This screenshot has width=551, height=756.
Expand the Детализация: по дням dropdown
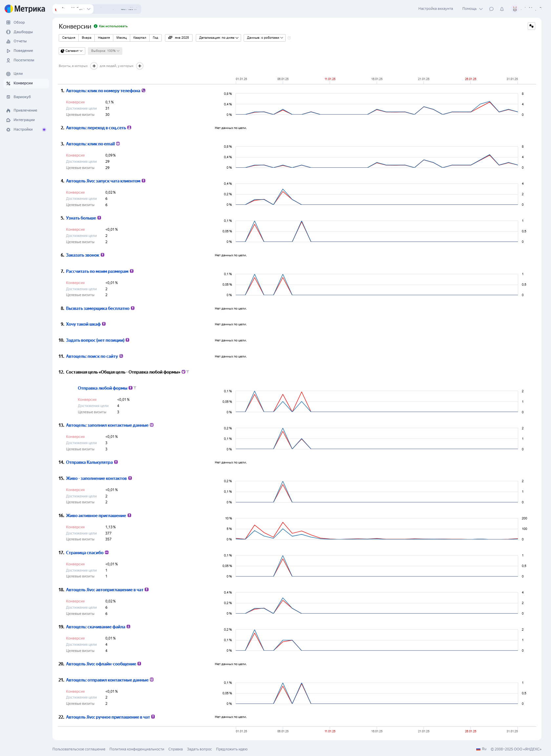(x=218, y=38)
